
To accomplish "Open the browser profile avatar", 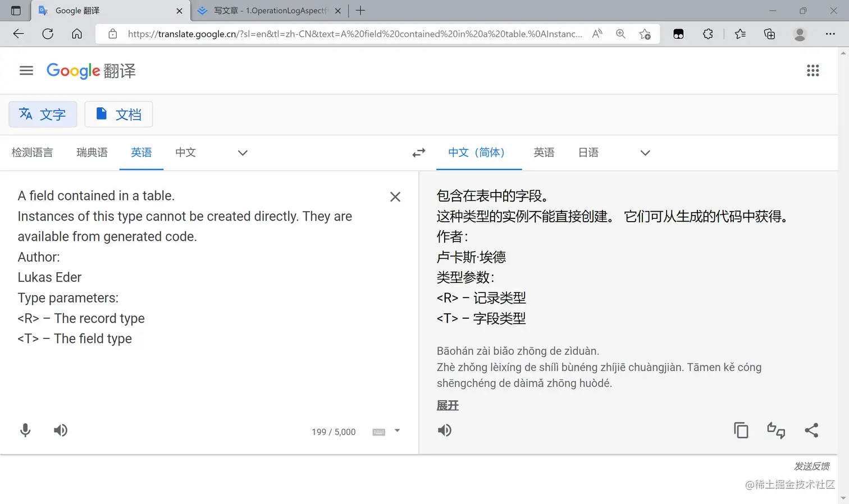I will click(x=800, y=34).
